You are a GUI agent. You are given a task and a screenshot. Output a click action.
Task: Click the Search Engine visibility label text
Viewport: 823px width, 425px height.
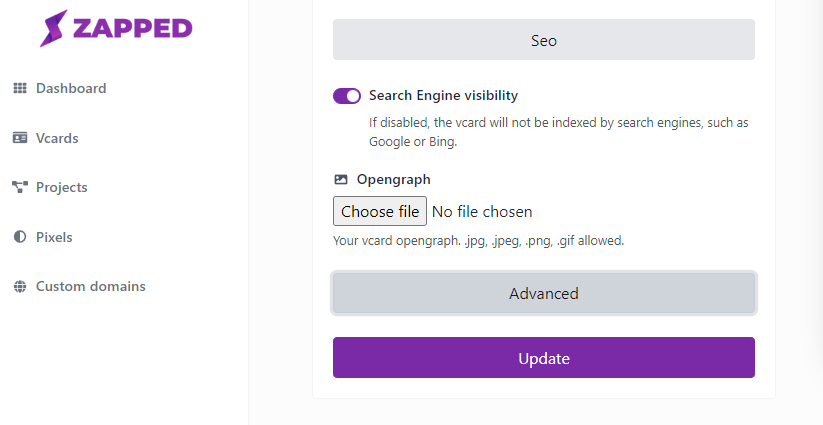(x=444, y=95)
